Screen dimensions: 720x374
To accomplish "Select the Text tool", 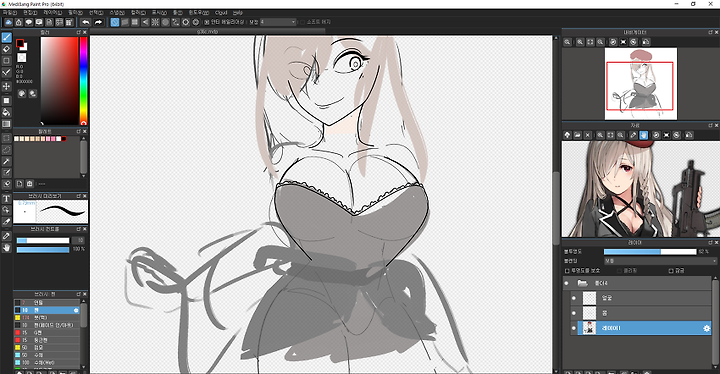I will coord(6,198).
